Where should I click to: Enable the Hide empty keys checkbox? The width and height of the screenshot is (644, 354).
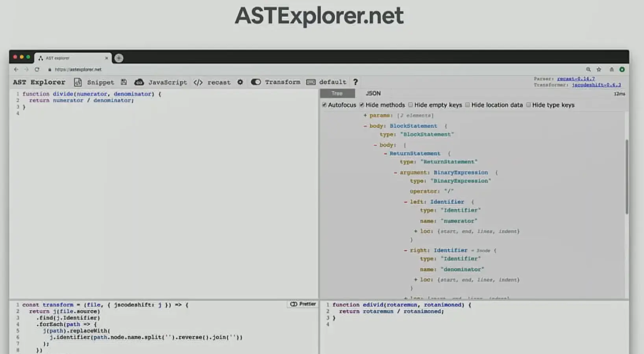coord(411,105)
